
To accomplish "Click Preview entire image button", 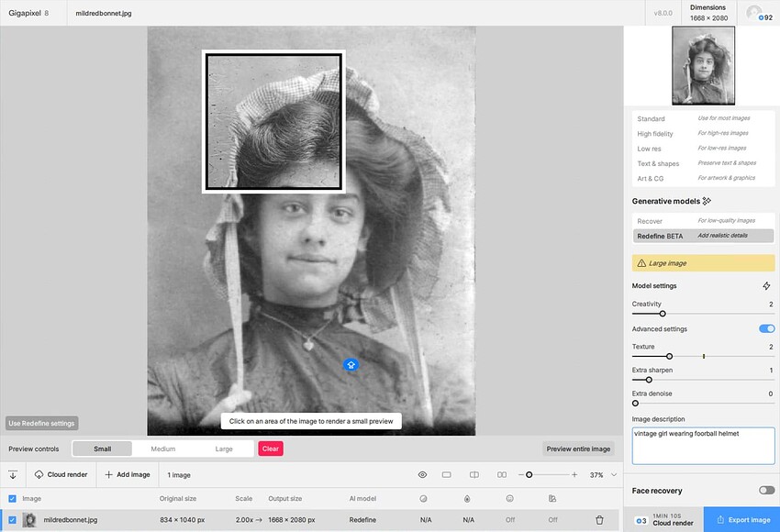I will tap(578, 449).
